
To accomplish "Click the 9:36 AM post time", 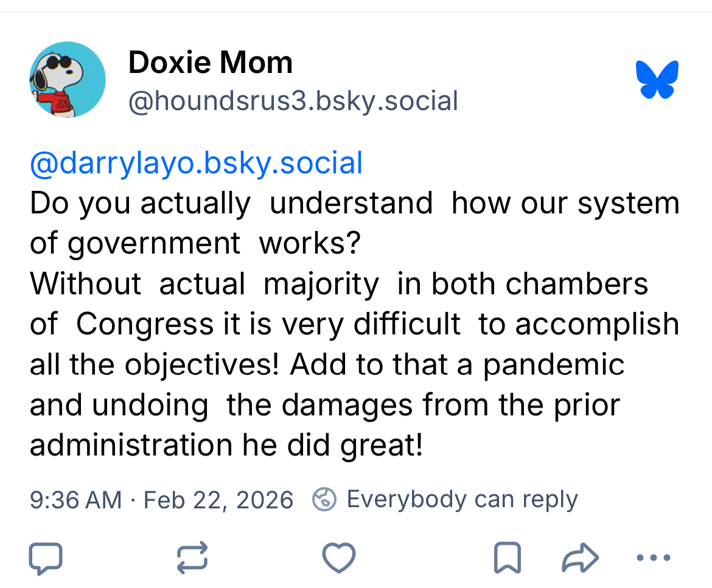I will pyautogui.click(x=75, y=500).
